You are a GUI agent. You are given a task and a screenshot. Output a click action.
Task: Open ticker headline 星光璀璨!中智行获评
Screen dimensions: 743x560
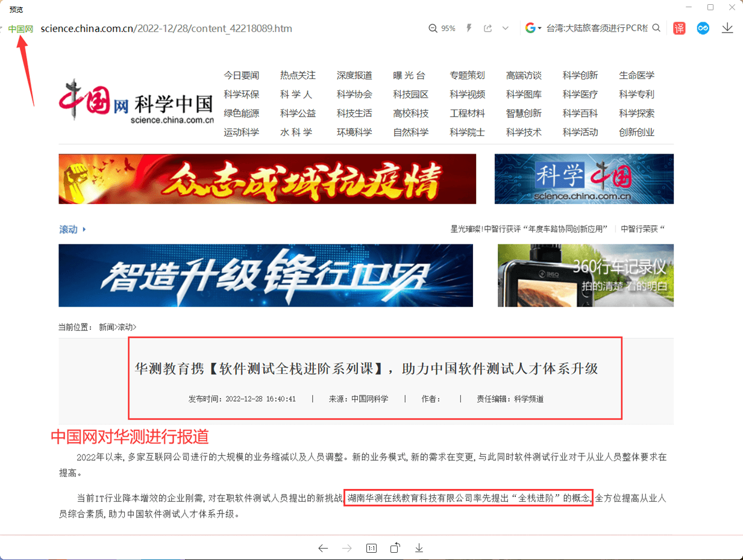(x=529, y=229)
